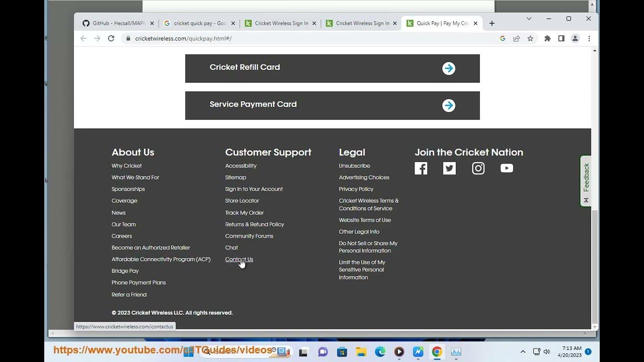644x362 pixels.
Task: Select the Cricket Refill Card option
Action: click(333, 68)
